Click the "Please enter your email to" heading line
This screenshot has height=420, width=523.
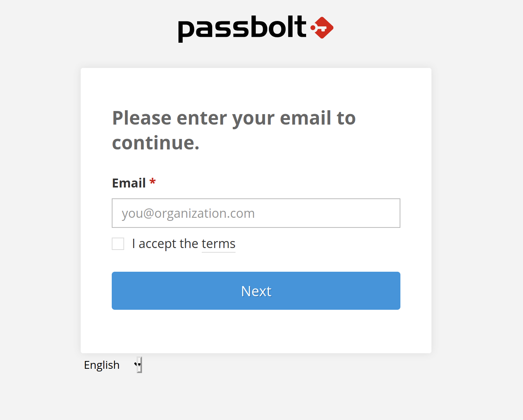(234, 118)
